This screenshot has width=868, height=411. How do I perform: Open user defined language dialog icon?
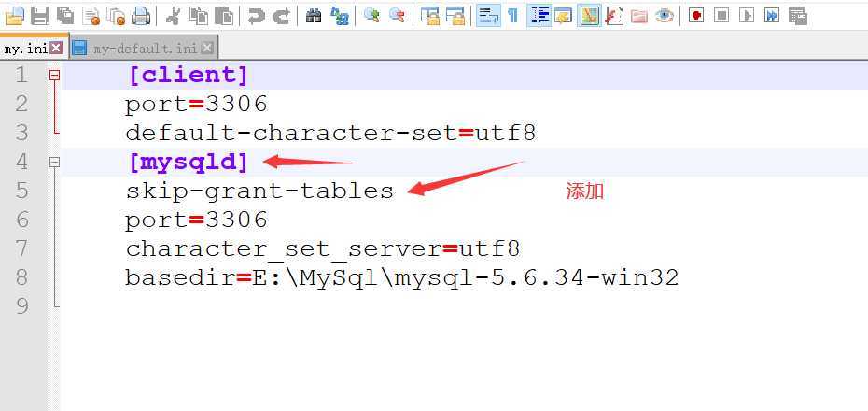[563, 16]
